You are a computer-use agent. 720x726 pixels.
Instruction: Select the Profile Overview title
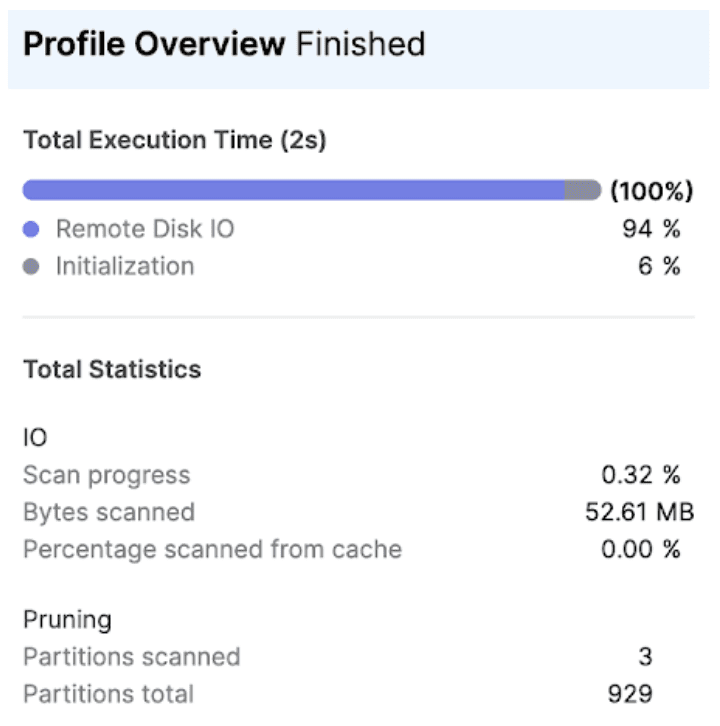152,44
